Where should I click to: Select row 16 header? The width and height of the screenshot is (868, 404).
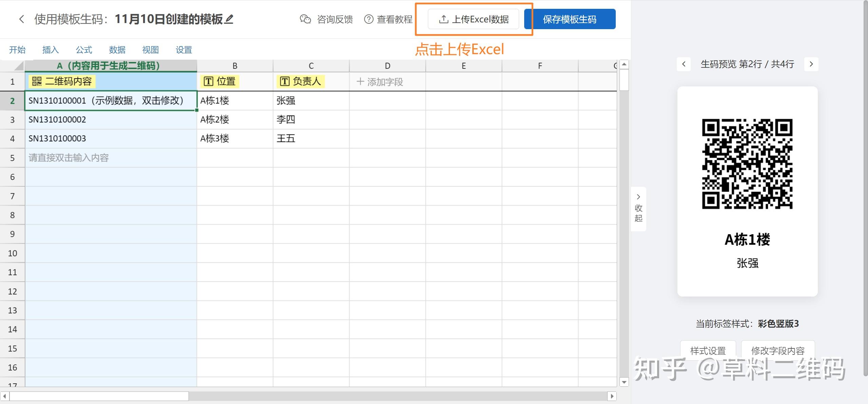click(x=13, y=367)
